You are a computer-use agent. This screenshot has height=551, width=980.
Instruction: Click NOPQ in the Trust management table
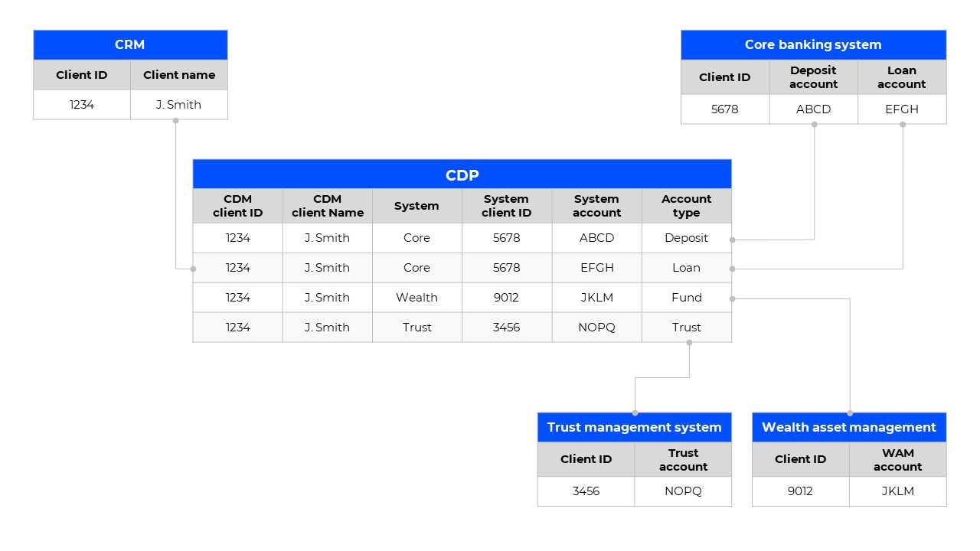pos(683,491)
